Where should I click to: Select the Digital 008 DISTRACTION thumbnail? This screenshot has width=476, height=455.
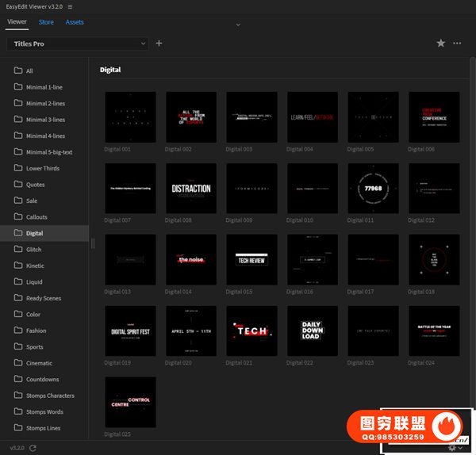191,189
